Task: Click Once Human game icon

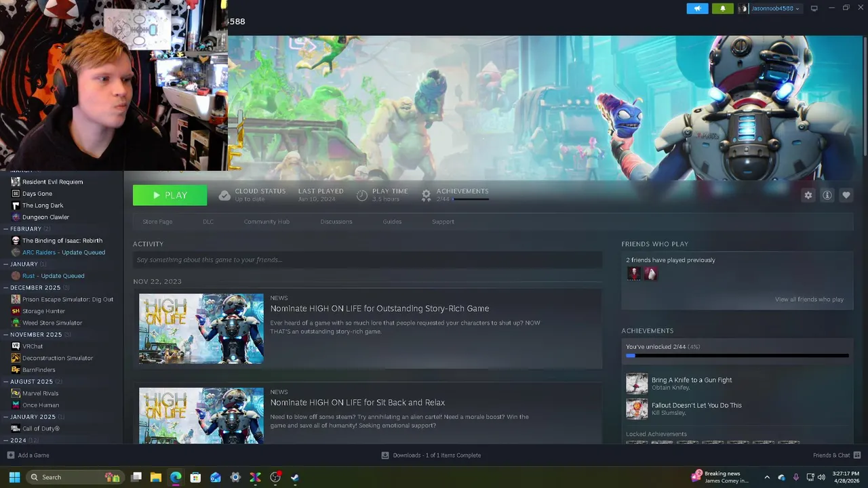Action: coord(16,405)
